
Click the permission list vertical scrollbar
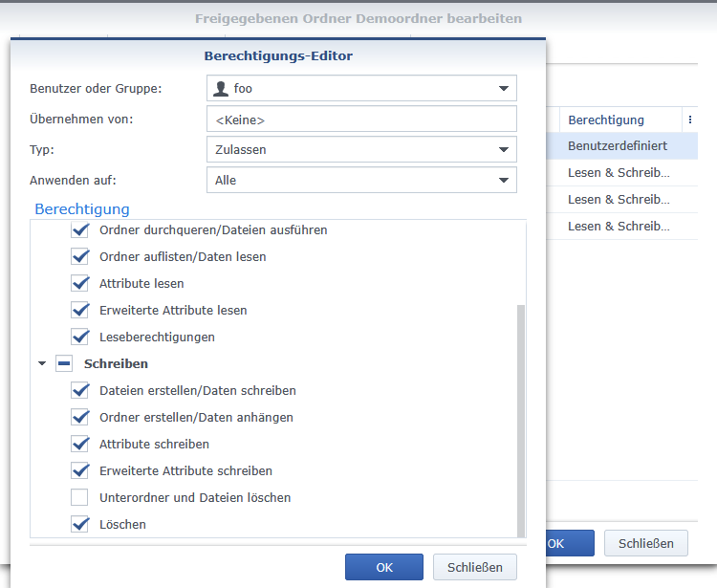[521, 421]
